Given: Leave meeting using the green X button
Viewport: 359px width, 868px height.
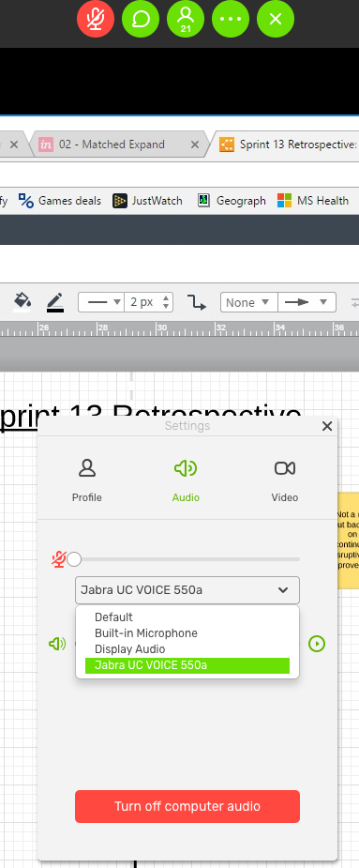Looking at the screenshot, I should [x=276, y=19].
